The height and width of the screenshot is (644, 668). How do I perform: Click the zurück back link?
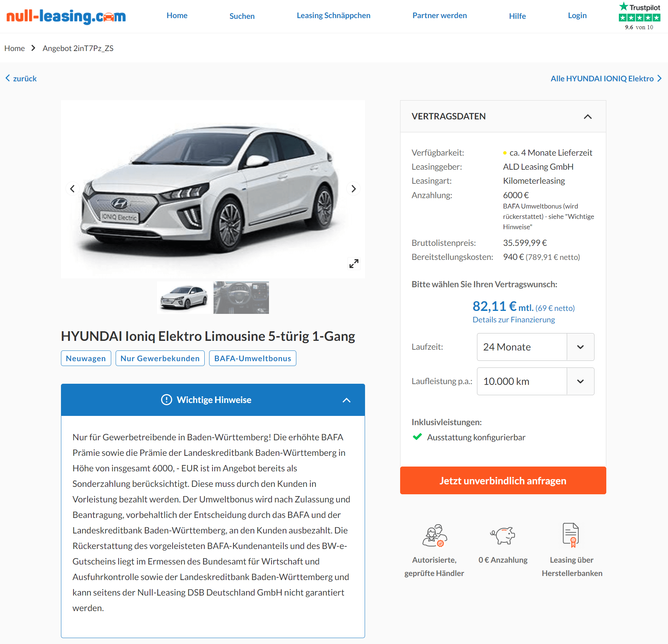21,78
